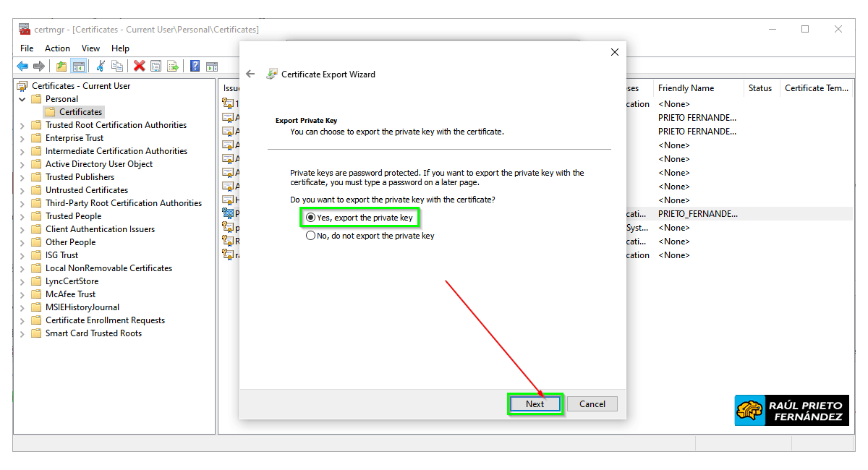Click the blue Back arrow in toolbar
868x470 pixels.
[x=22, y=66]
